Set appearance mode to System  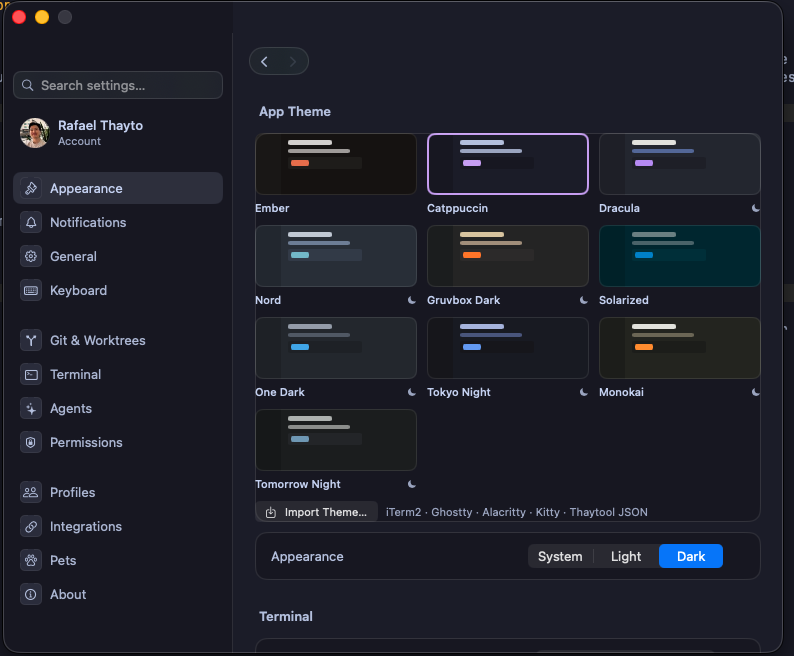coord(560,556)
